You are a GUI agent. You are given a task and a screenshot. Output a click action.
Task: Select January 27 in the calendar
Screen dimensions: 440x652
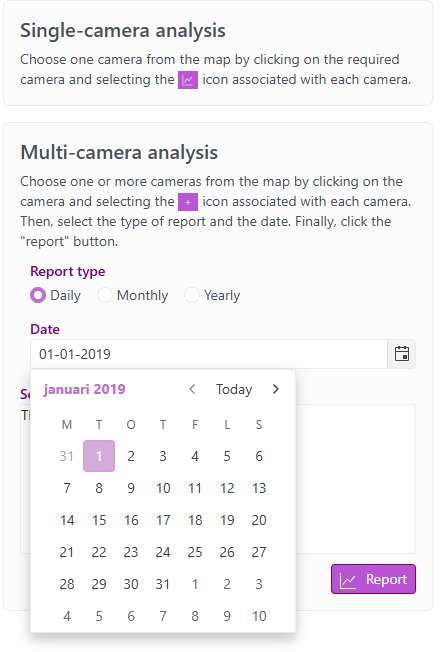point(259,552)
